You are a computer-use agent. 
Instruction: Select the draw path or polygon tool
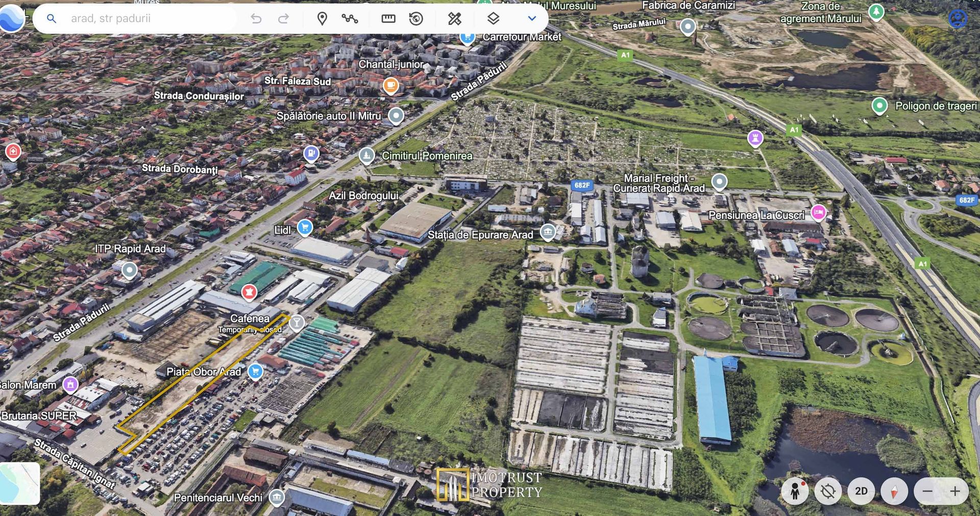point(350,19)
